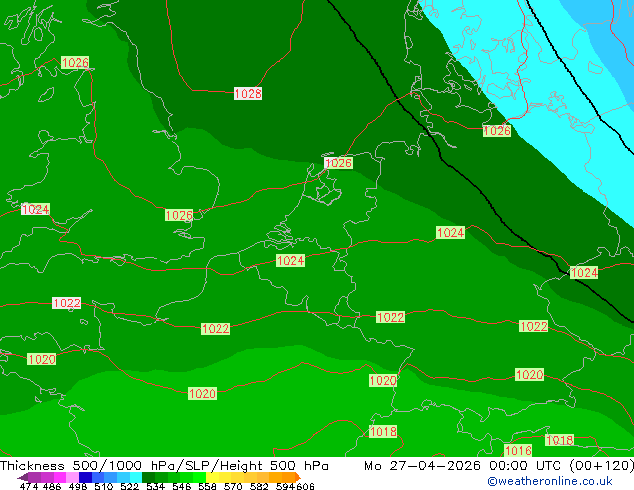Image resolution: width=634 pixels, height=490 pixels.
Task: Click the 1026 label over northern Scotland
Action: coord(75,63)
